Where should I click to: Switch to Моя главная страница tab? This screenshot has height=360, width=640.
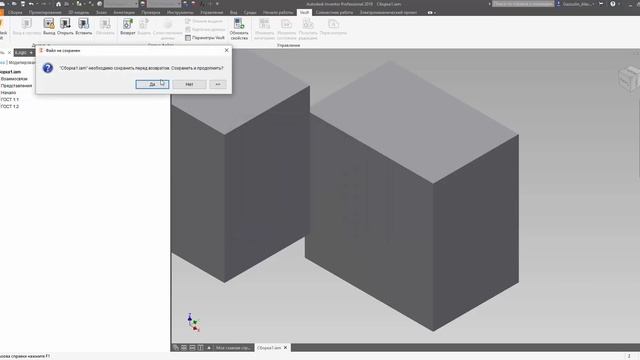click(233, 348)
